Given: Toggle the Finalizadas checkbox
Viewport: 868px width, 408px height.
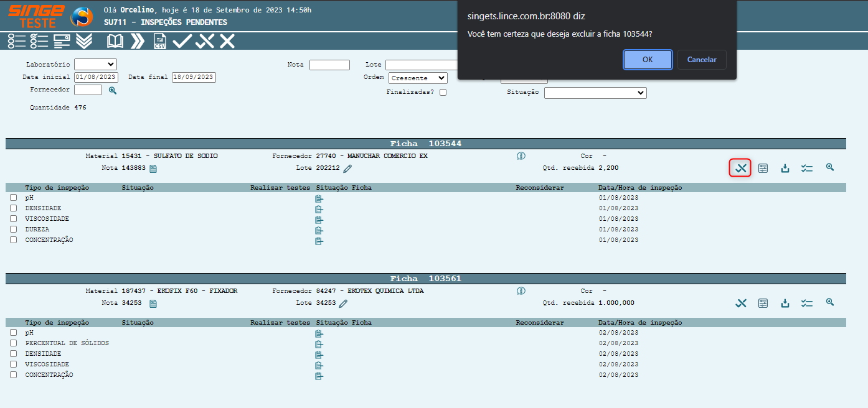Looking at the screenshot, I should tap(443, 93).
